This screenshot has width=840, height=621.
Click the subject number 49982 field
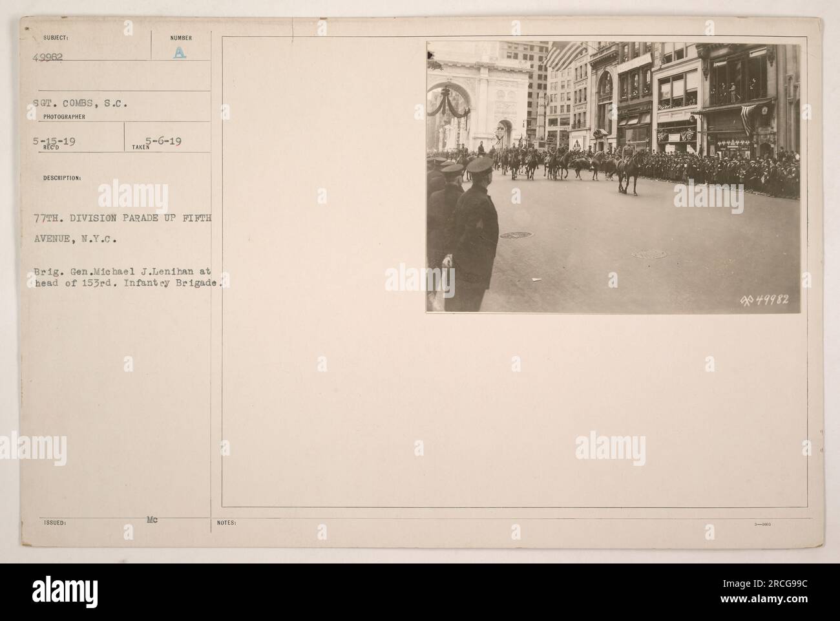(47, 56)
